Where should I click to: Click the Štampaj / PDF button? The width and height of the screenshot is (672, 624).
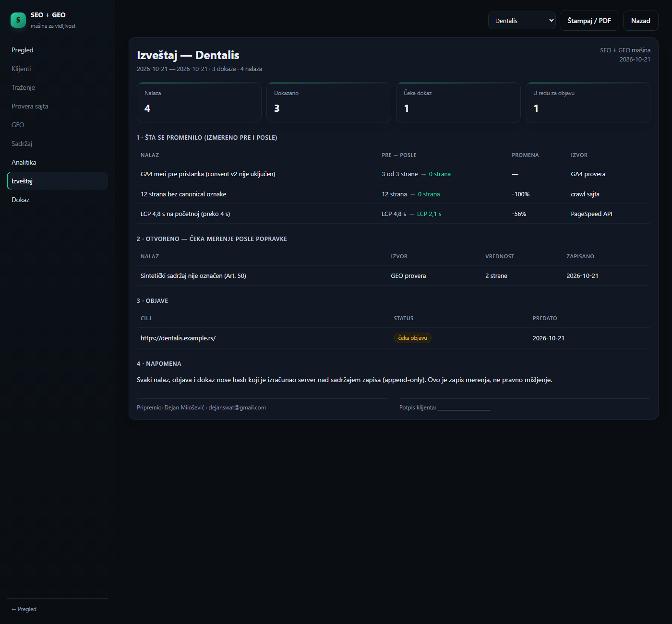coord(589,21)
